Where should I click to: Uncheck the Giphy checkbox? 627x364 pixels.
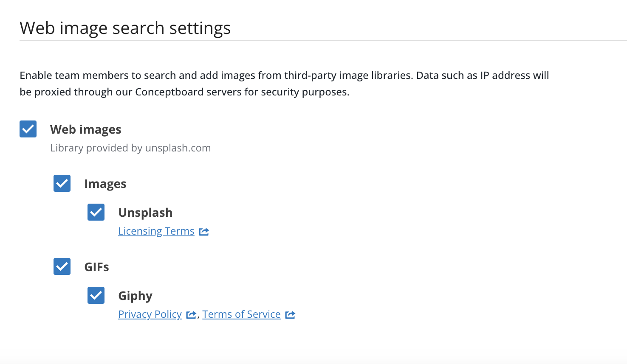point(96,295)
